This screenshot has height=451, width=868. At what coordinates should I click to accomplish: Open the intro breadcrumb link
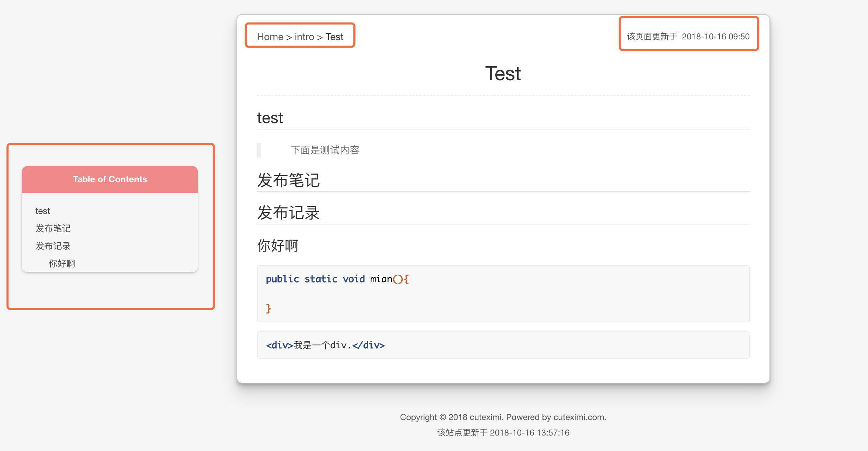point(304,37)
